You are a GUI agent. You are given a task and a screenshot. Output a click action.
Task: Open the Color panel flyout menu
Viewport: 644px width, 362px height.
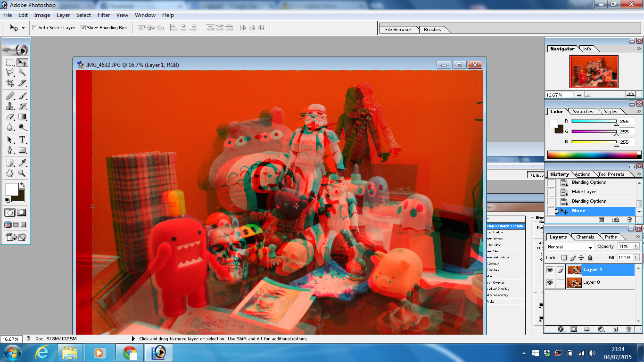click(639, 111)
